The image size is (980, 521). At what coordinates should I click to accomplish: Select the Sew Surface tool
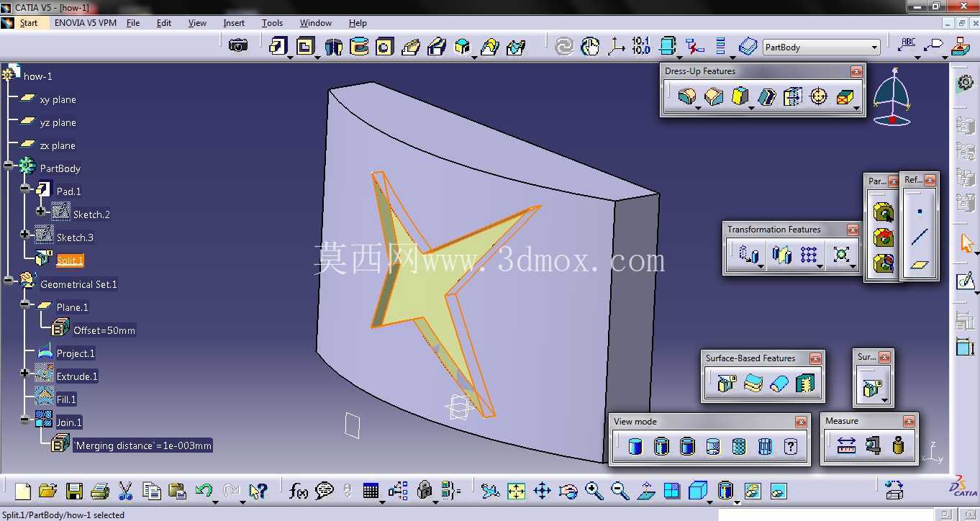coord(805,384)
